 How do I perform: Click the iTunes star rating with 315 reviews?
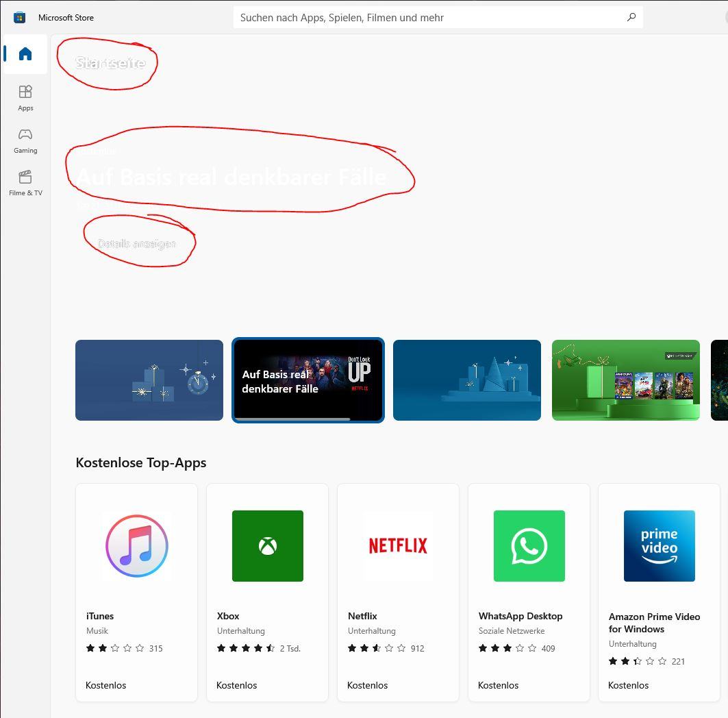coord(124,648)
